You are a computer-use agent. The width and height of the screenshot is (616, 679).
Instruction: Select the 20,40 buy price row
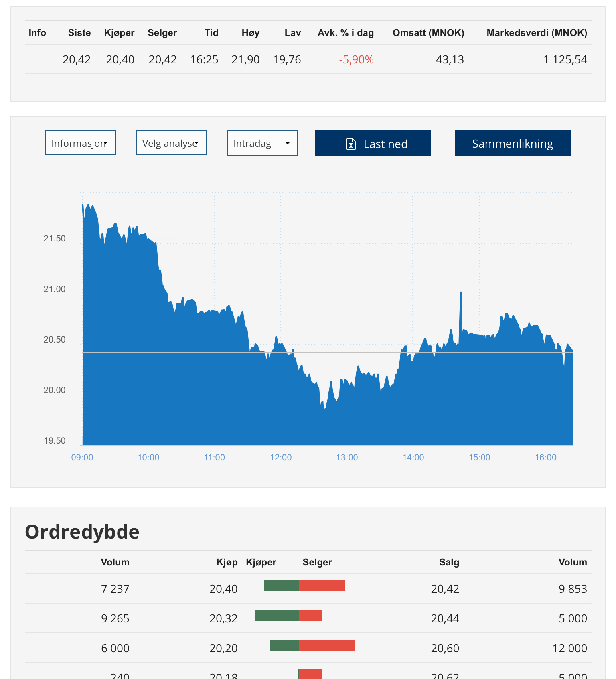click(308, 588)
